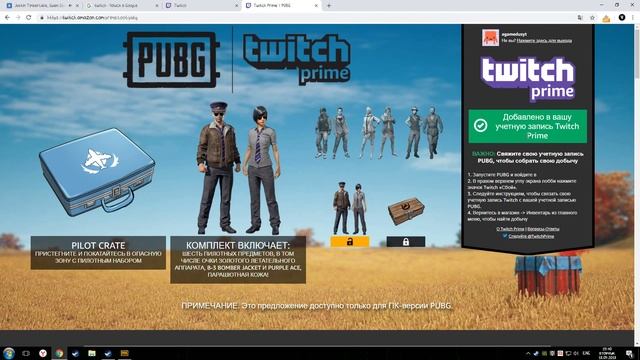Open the first Steam icon on the taskbar
This screenshot has width=640, height=360.
coord(76,353)
